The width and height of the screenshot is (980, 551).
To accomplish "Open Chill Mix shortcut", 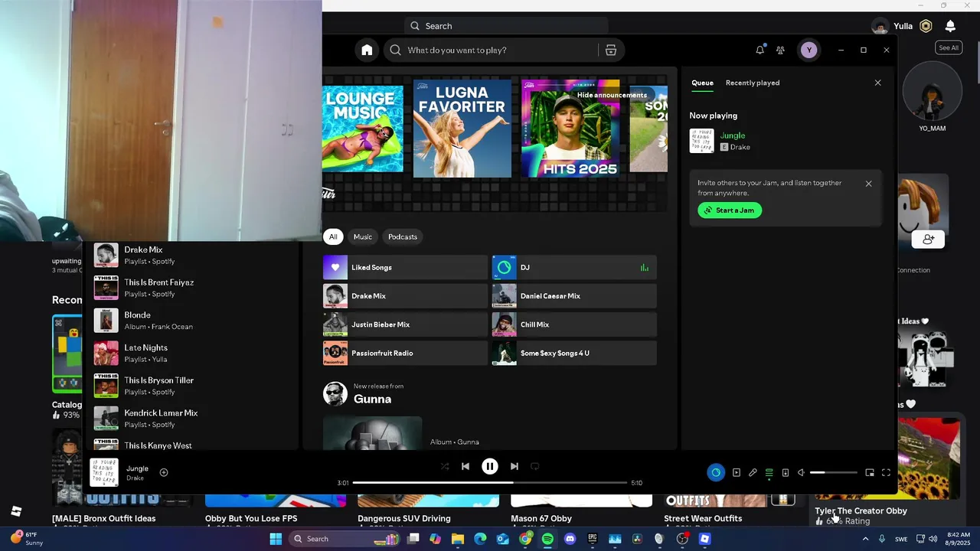I will point(574,324).
